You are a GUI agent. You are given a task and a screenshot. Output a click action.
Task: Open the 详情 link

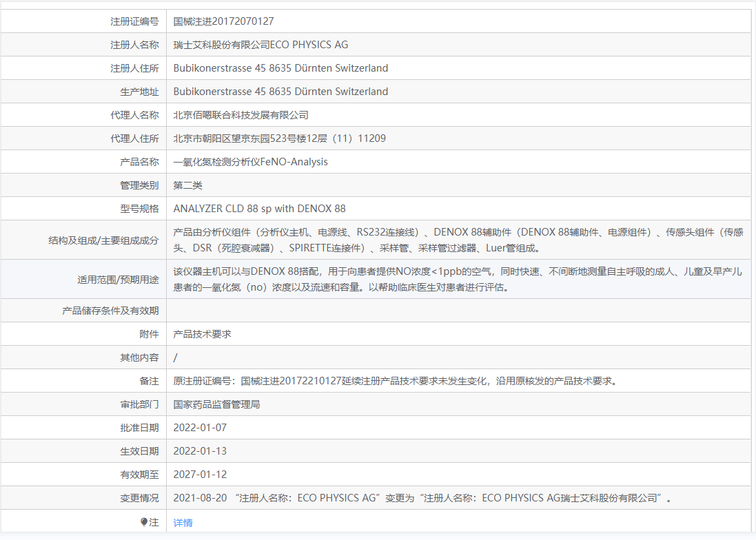coord(183,523)
